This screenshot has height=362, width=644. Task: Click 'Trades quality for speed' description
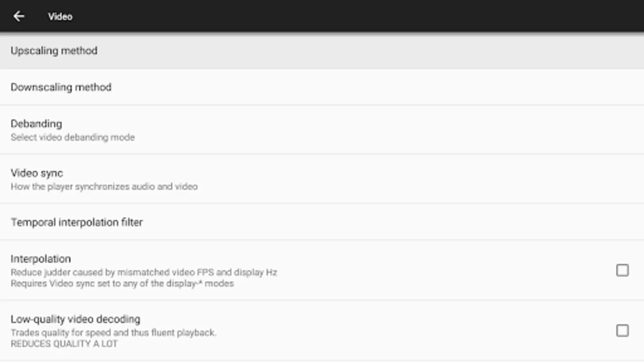114,333
